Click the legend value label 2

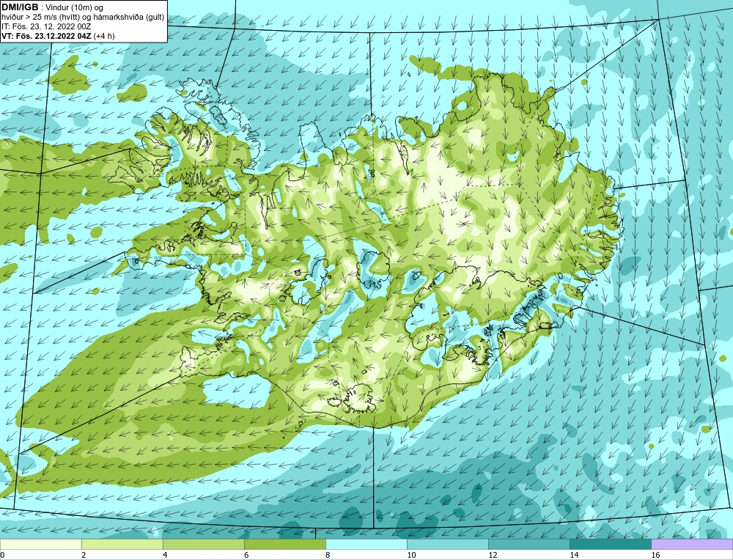84,555
